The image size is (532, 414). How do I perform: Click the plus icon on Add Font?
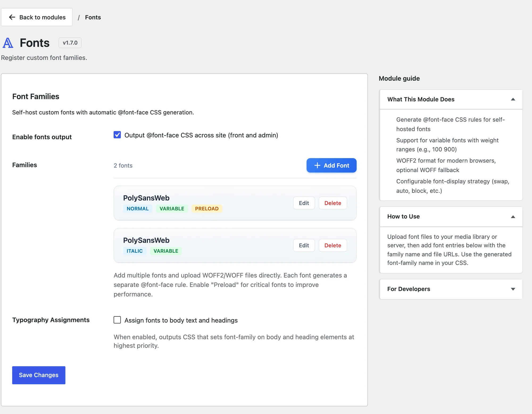317,165
